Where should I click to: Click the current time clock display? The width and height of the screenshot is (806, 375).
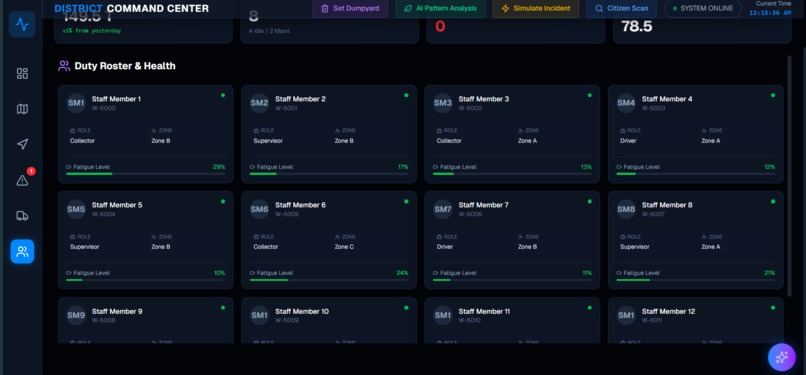(770, 13)
